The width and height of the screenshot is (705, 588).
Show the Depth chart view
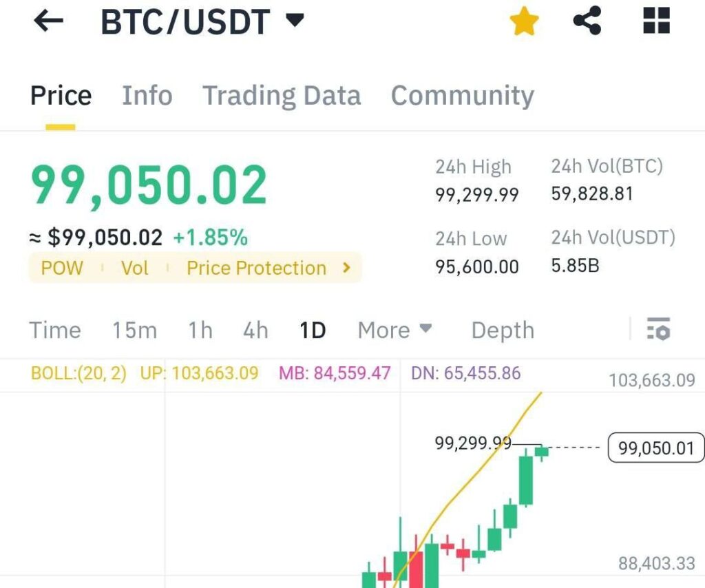tap(503, 330)
